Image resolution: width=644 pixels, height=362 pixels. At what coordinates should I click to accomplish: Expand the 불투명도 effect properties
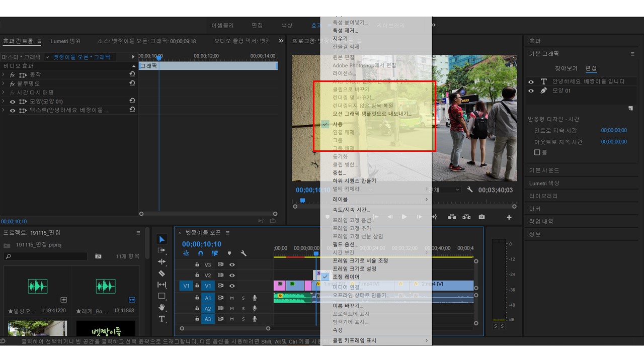[x=4, y=83]
